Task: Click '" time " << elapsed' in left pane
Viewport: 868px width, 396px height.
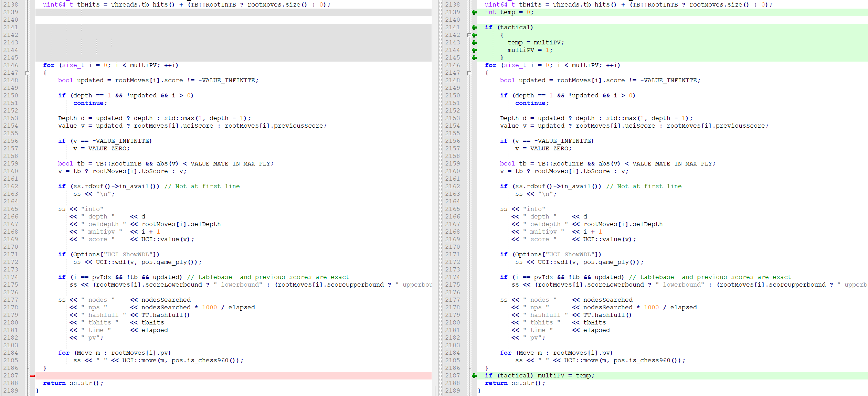Action: [x=119, y=330]
